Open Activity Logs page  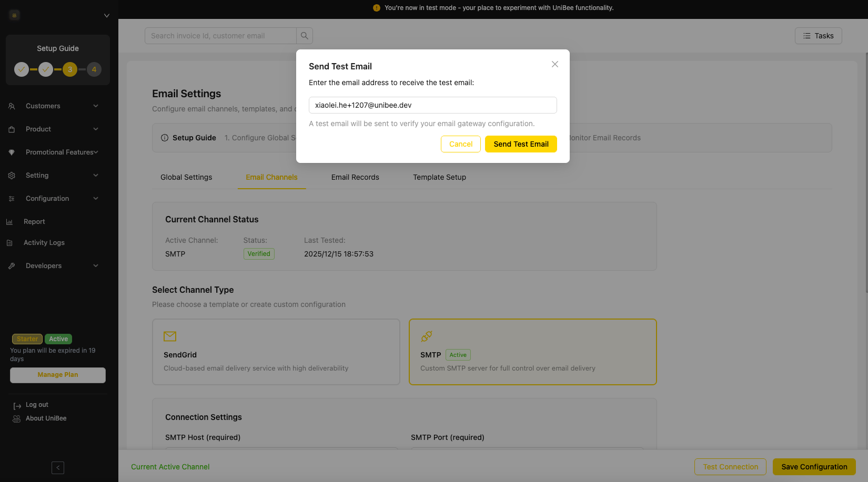point(44,243)
